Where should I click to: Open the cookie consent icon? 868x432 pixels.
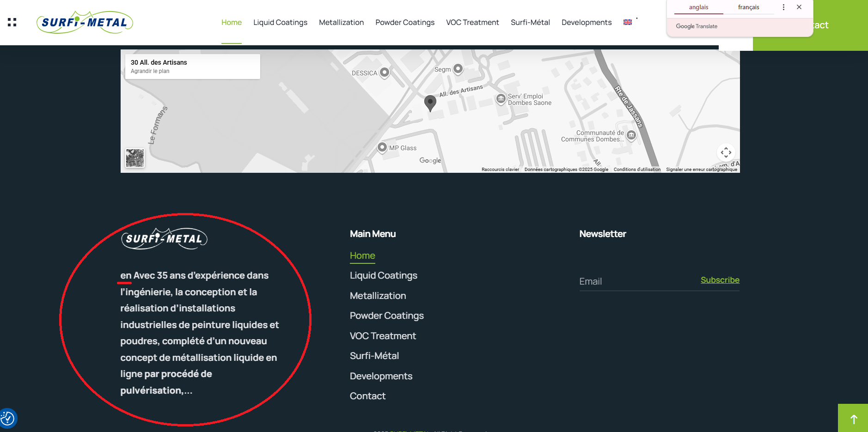[x=8, y=419]
